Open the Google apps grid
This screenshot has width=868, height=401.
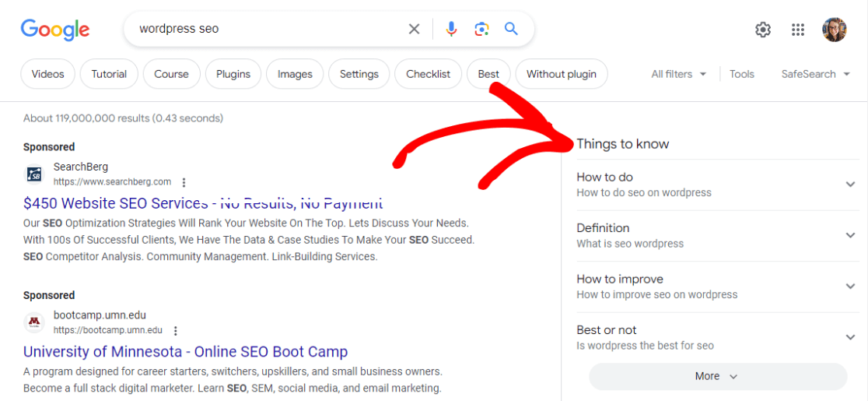pyautogui.click(x=798, y=30)
